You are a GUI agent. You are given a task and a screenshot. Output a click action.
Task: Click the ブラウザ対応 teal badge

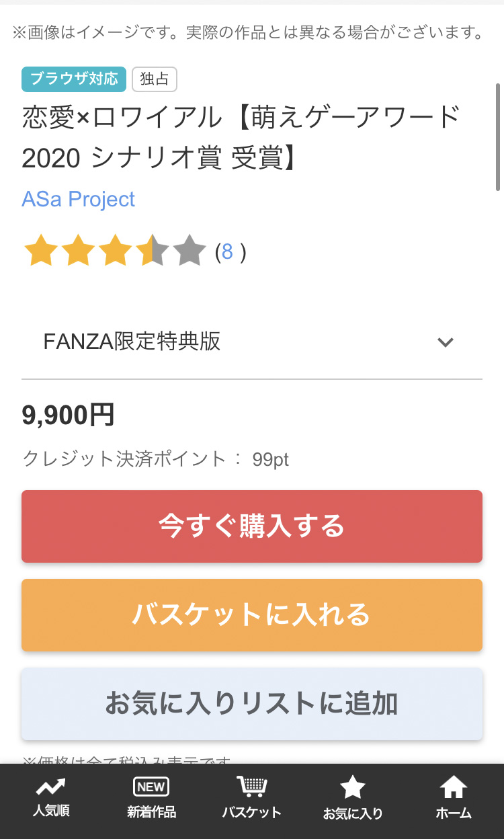click(74, 79)
